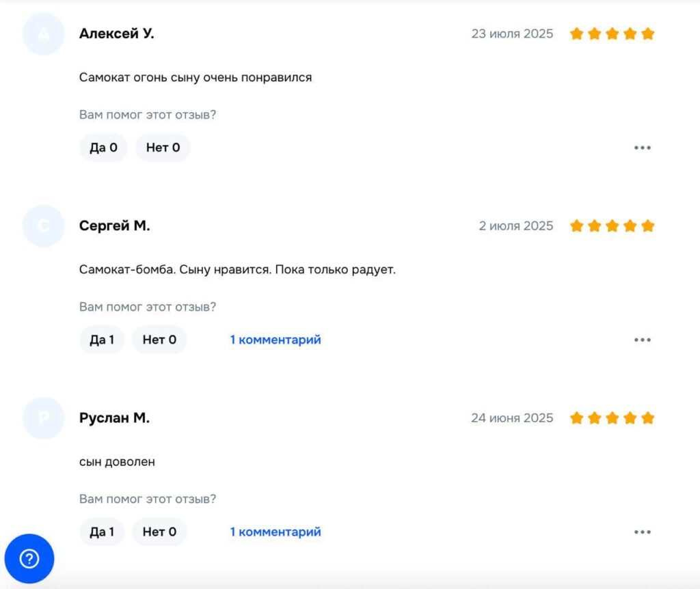This screenshot has width=700, height=589.
Task: Expand "1 комментарий" under Сергей М. review
Action: 275,340
